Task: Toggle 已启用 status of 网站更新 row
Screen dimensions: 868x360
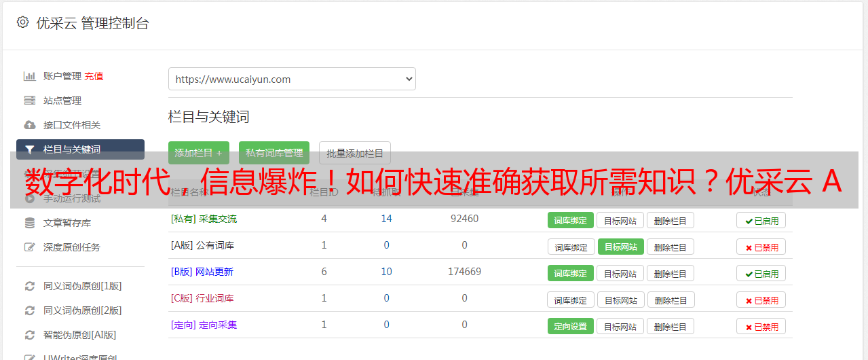Action: click(x=761, y=273)
